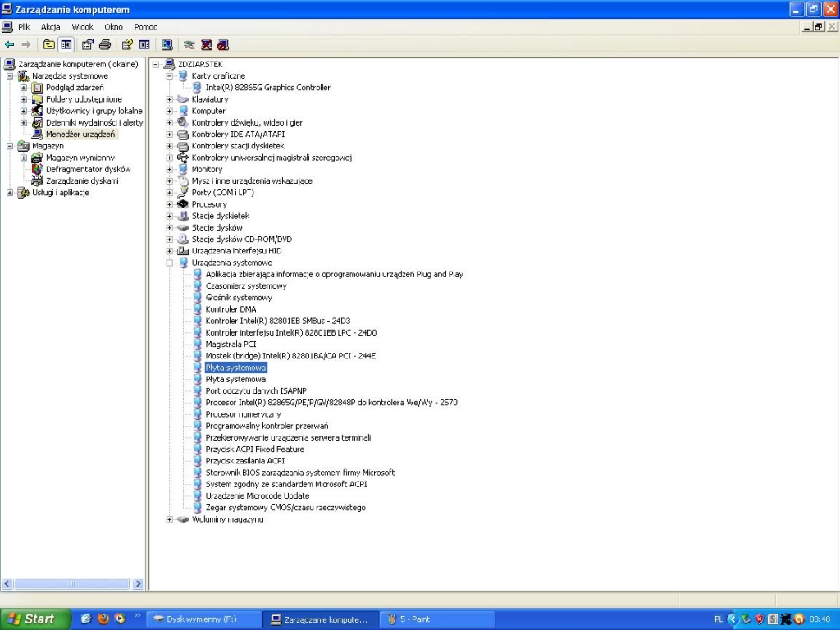
Task: Collapse the Karty graficzne node
Action: 169,76
